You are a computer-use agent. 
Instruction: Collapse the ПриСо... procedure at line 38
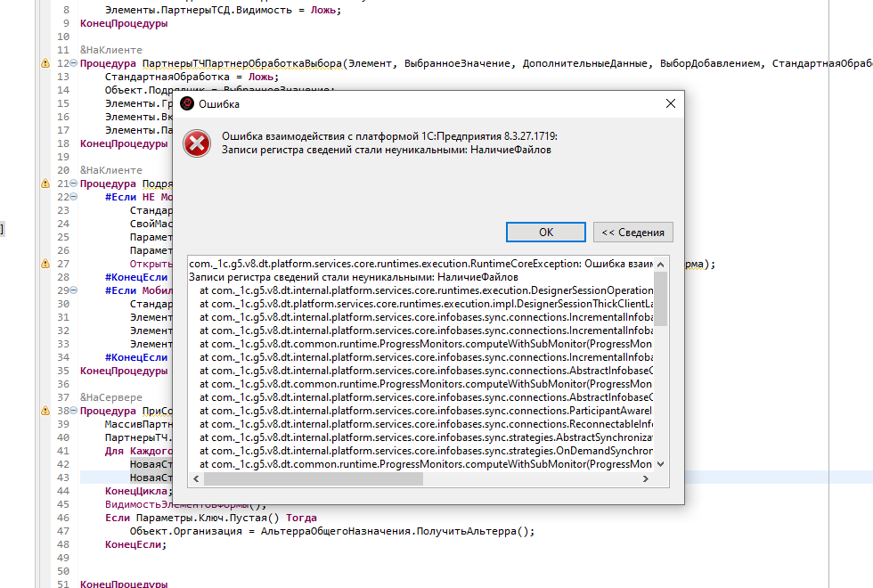(x=74, y=412)
